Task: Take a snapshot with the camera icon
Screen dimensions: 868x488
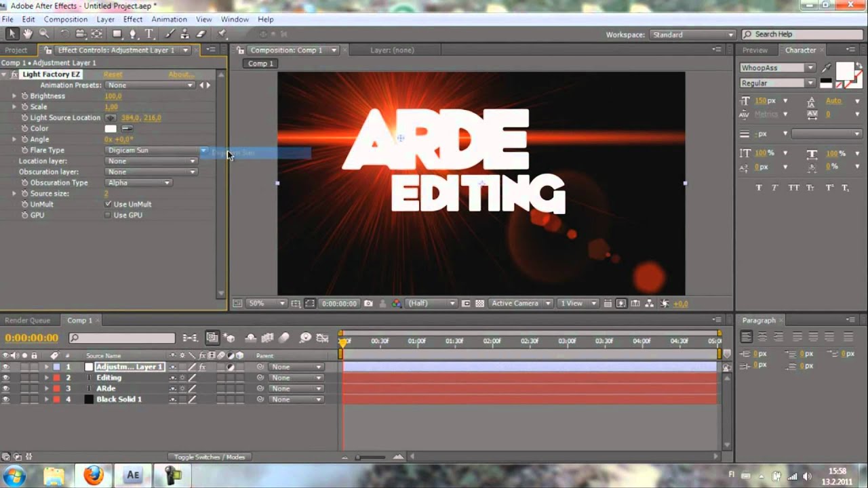Action: 368,304
